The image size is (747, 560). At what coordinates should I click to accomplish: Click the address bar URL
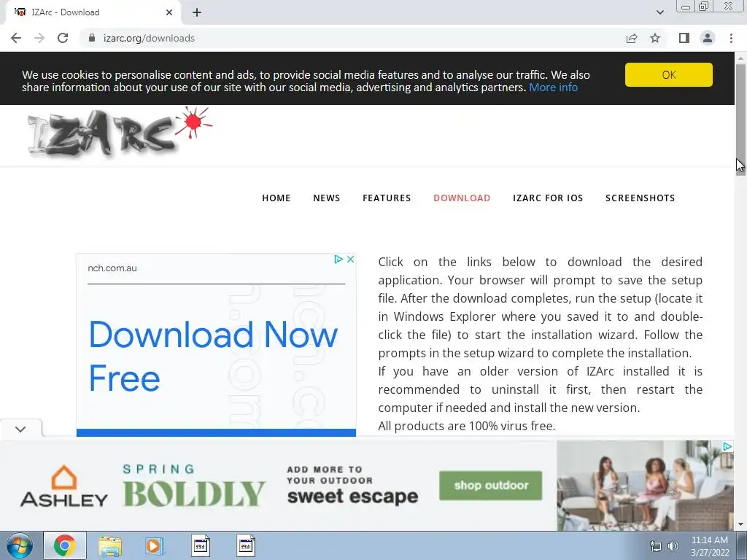(149, 38)
